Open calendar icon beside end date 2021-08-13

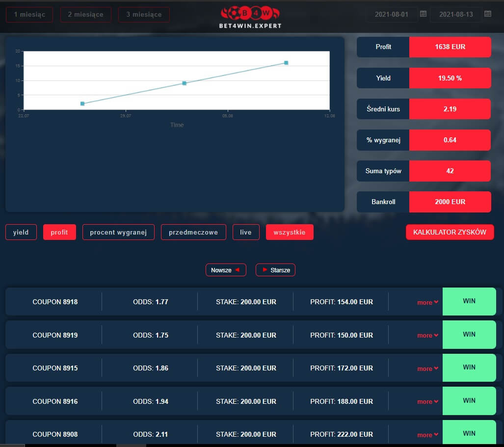[487, 14]
